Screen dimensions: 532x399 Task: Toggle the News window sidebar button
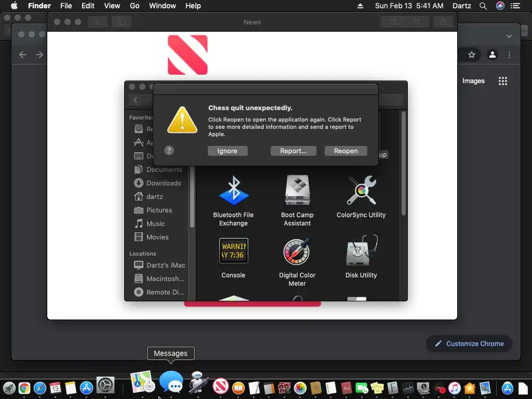pyautogui.click(x=122, y=22)
